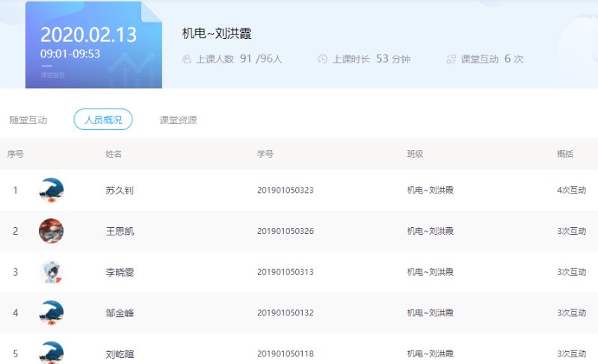Open 苏久钊's avatar in row 1
The image size is (598, 364).
51,190
